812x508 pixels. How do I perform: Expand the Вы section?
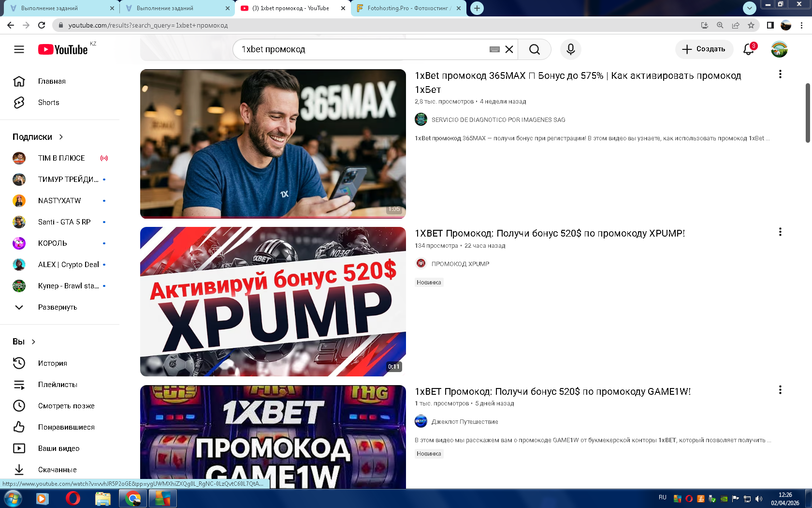tap(24, 342)
